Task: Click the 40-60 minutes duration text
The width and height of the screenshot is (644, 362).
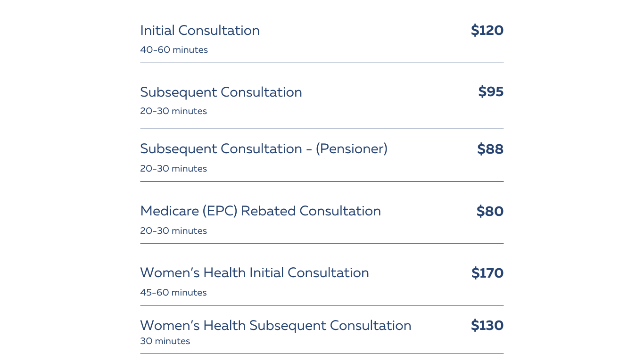Action: [174, 50]
